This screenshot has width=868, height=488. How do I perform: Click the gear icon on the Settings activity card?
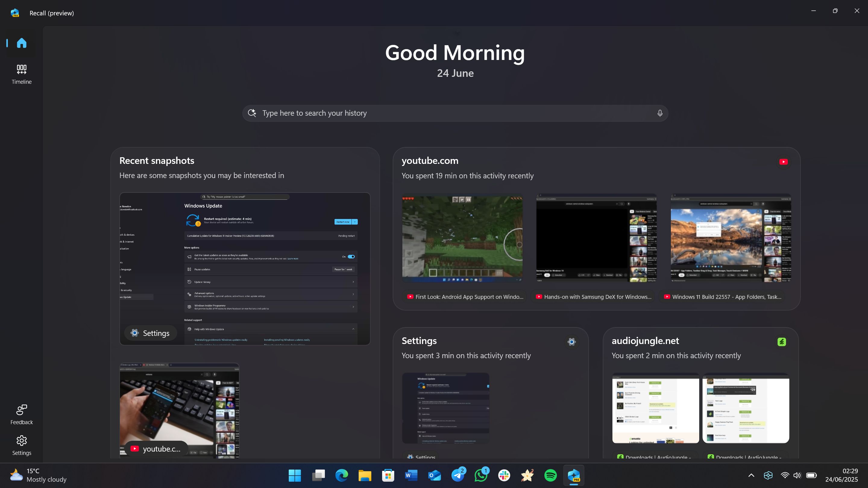[x=571, y=342]
